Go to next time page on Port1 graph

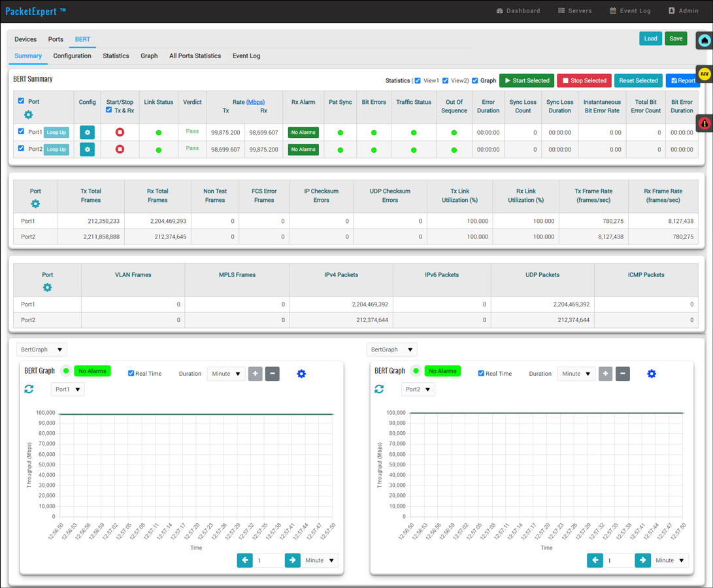pyautogui.click(x=293, y=561)
